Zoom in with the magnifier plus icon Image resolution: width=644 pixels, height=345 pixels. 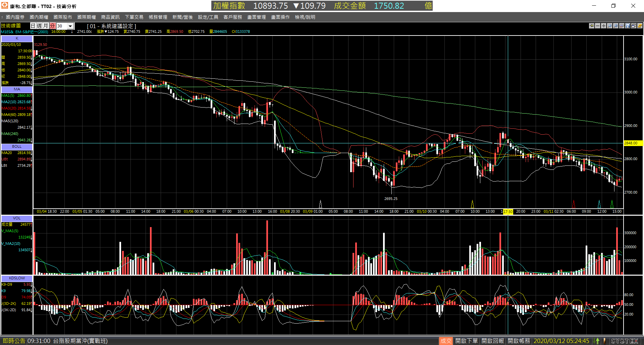[x=616, y=26]
